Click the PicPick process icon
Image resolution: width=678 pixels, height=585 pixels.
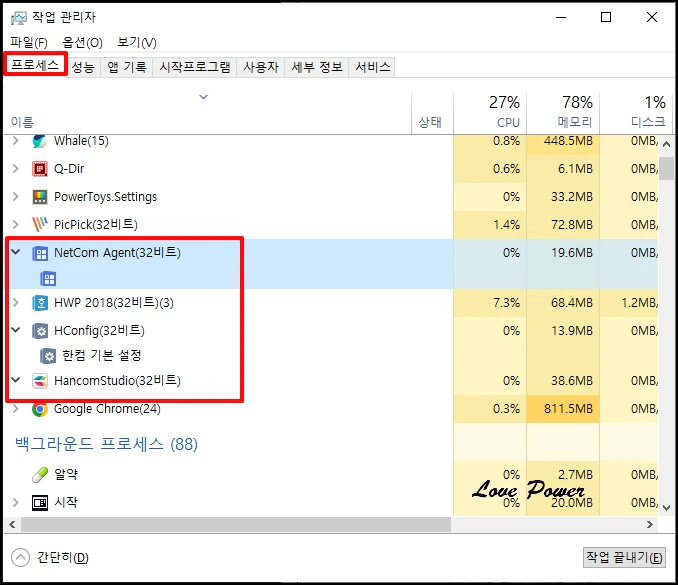coord(40,224)
